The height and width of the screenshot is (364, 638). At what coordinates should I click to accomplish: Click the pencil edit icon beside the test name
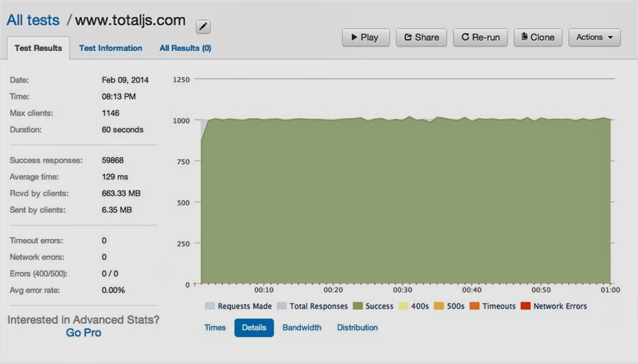[x=203, y=27]
